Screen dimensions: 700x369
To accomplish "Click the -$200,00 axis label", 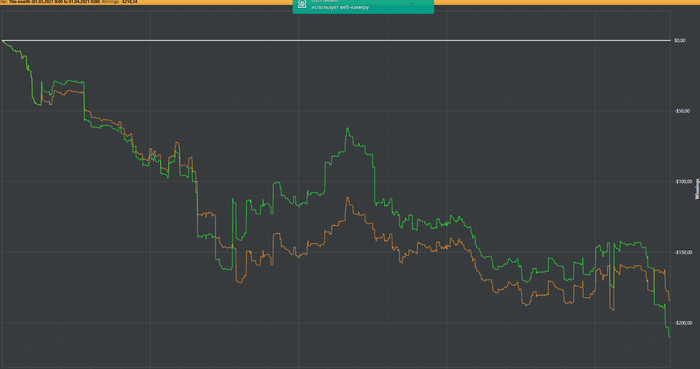I will [x=683, y=323].
